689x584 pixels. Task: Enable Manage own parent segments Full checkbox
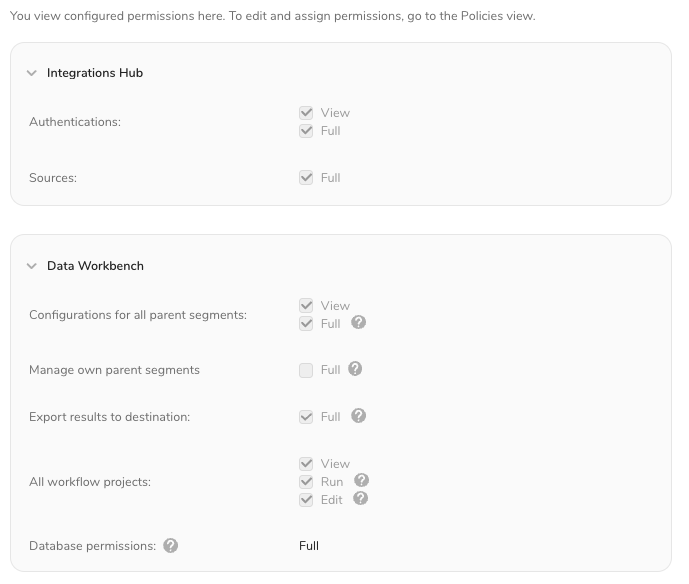(307, 370)
